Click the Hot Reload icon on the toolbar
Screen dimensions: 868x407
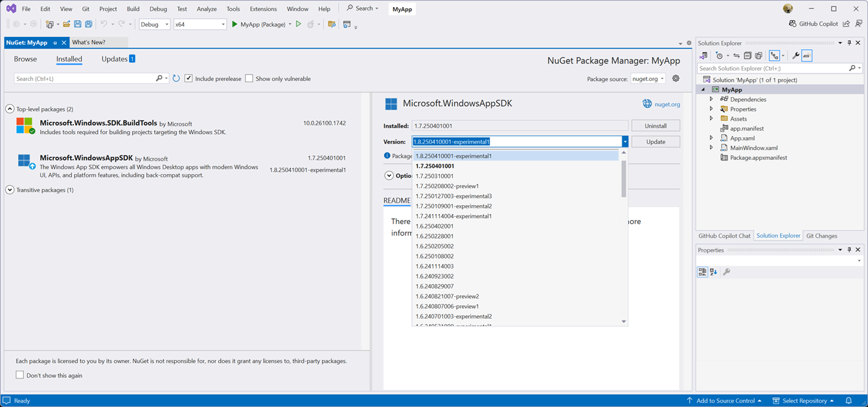point(310,24)
